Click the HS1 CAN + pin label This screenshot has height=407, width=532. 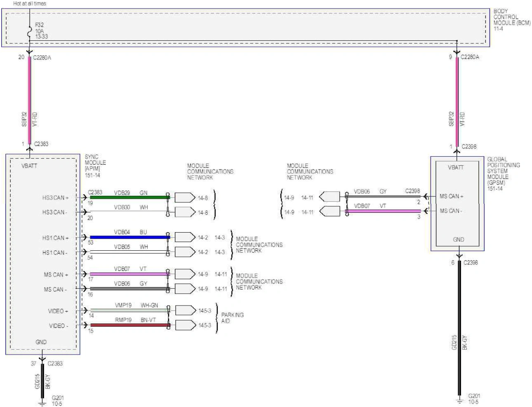click(x=55, y=238)
